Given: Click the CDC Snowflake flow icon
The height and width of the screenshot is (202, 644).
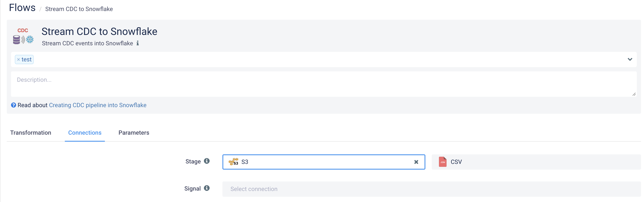Looking at the screenshot, I should click(23, 36).
